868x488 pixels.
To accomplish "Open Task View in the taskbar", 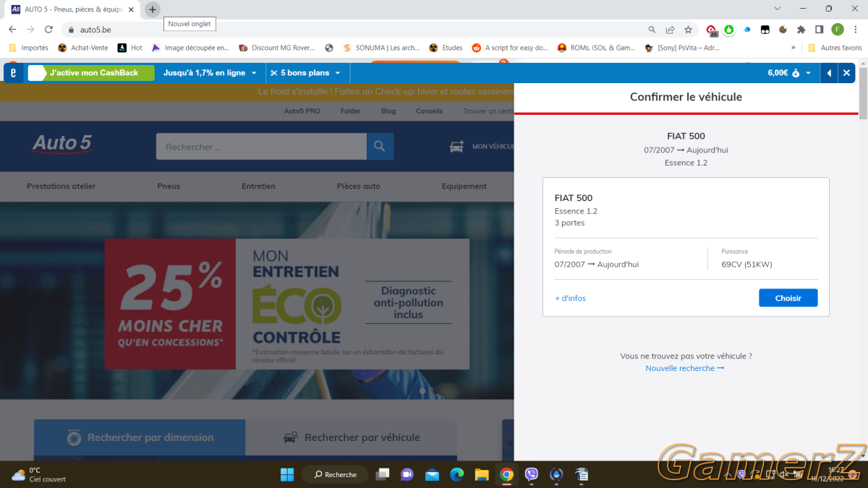I will tap(383, 474).
